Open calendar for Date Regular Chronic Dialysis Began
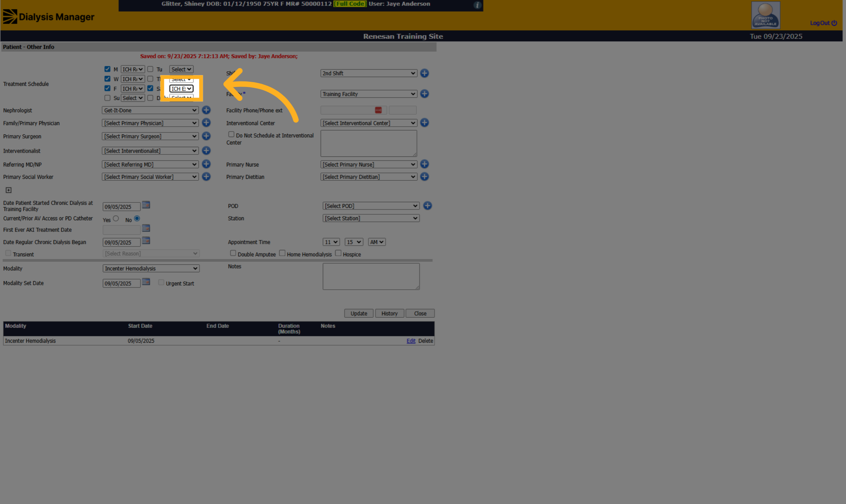This screenshot has height=504, width=846. (x=146, y=241)
